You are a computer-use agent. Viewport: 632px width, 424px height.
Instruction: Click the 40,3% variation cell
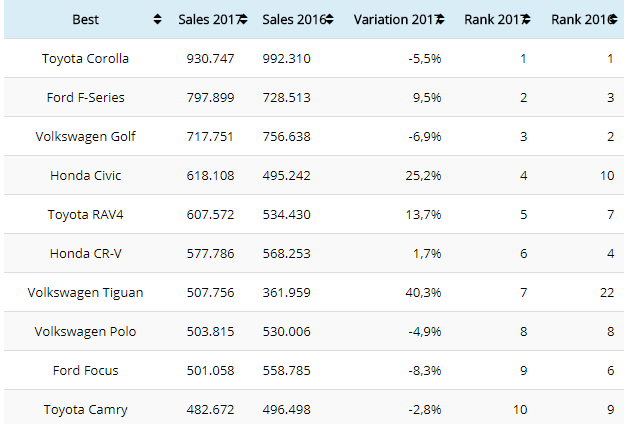pyautogui.click(x=423, y=293)
